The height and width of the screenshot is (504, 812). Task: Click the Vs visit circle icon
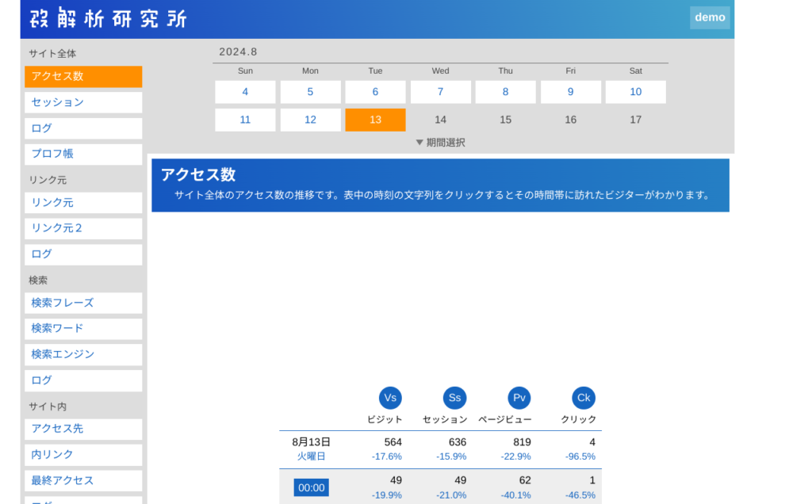tap(390, 398)
